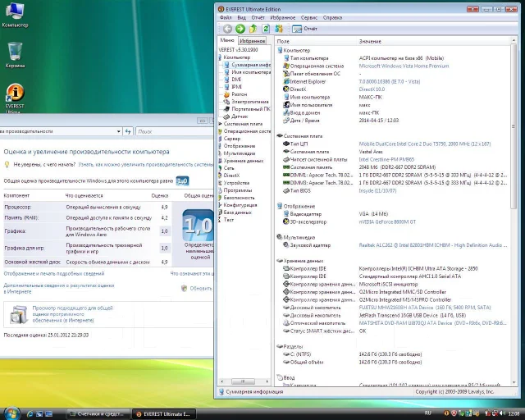Open the address bar dropdown in performance window
This screenshot has height=420, width=525.
pyautogui.click(x=118, y=131)
